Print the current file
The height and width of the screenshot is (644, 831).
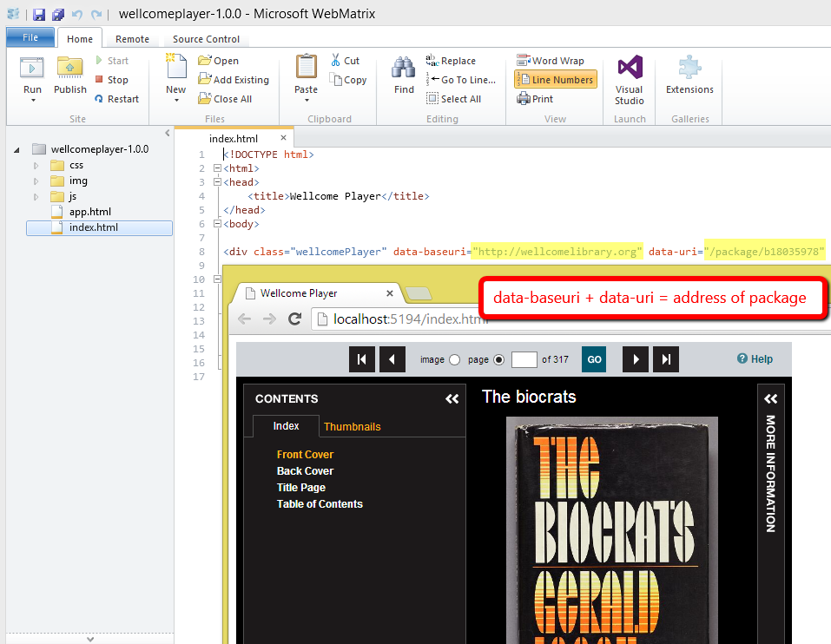[535, 99]
